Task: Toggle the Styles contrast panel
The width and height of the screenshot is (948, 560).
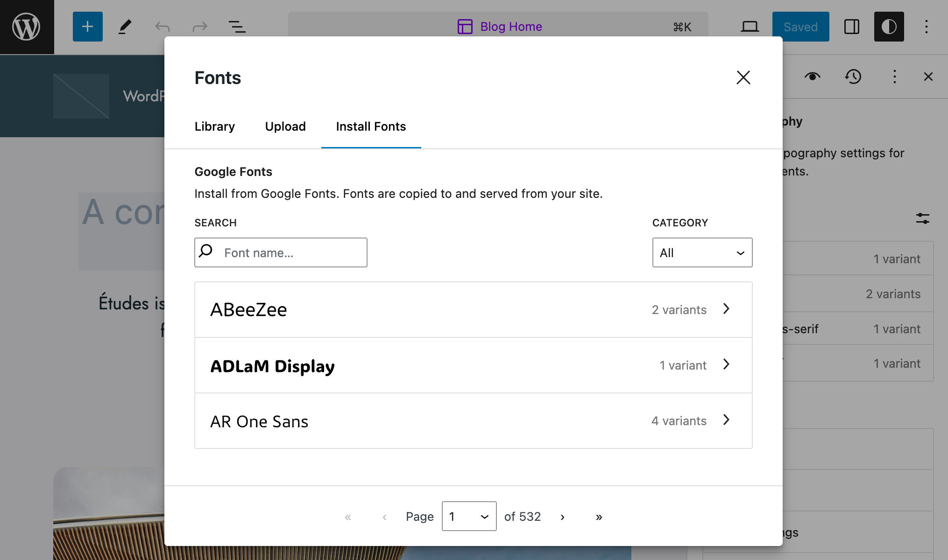Action: pos(889,27)
